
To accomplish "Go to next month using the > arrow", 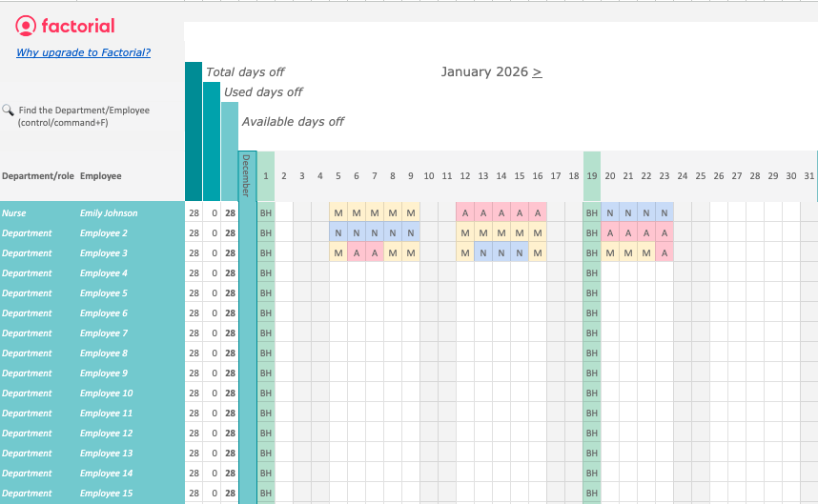I will [537, 71].
